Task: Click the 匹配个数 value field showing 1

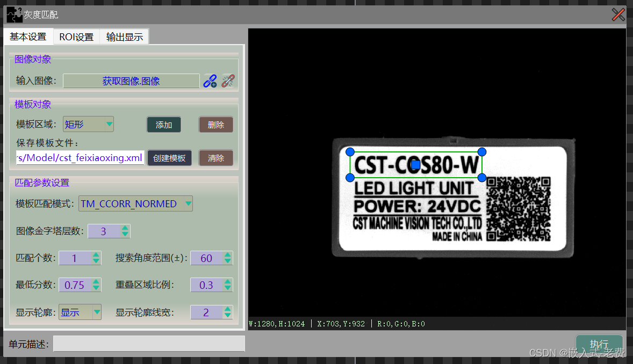Action: click(75, 258)
